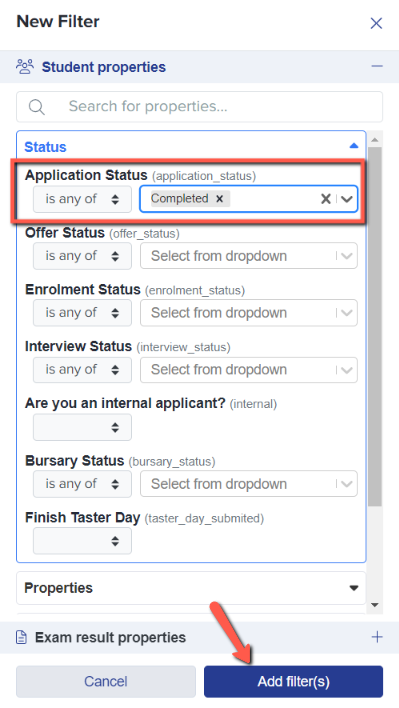Focus the Search for properties field
Image resolution: width=399 pixels, height=708 pixels.
200,107
